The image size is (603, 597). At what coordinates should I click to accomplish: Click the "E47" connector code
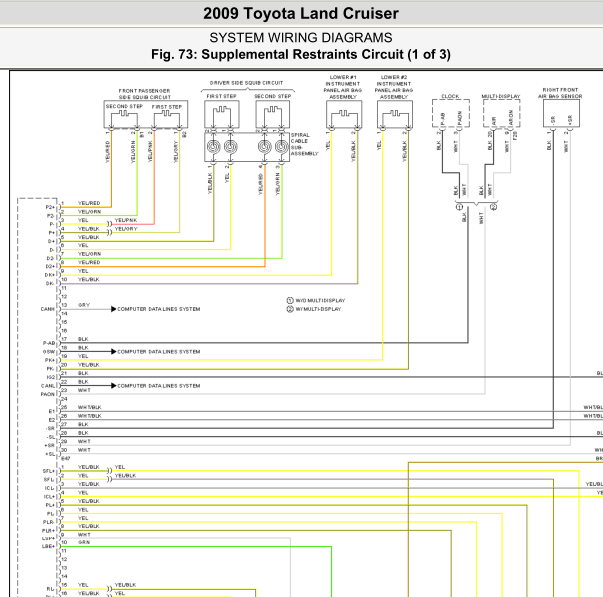pos(66,459)
